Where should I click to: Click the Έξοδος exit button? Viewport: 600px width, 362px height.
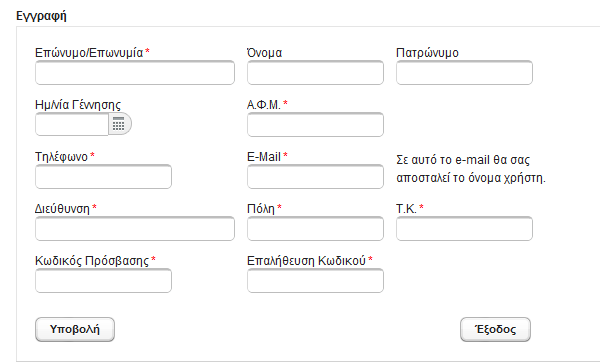coord(495,329)
